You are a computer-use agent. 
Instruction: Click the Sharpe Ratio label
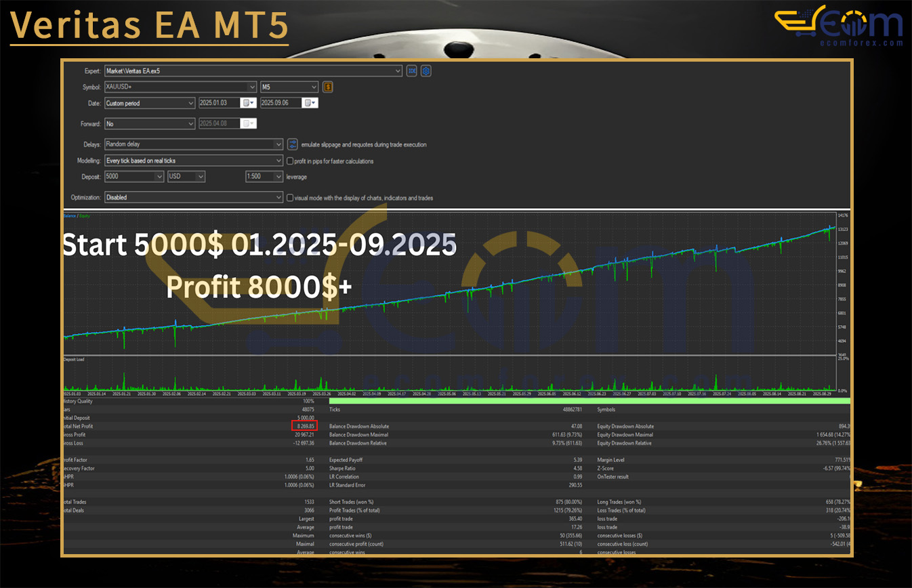pos(344,468)
